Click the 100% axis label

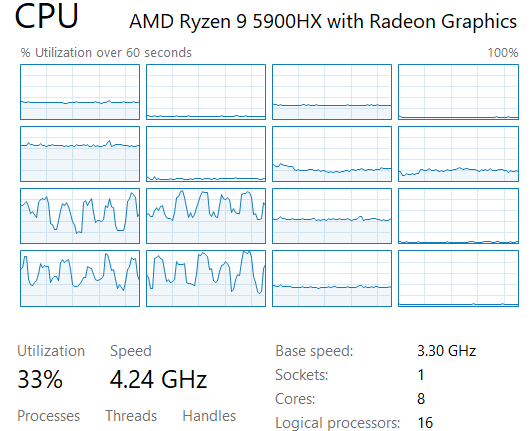click(503, 53)
